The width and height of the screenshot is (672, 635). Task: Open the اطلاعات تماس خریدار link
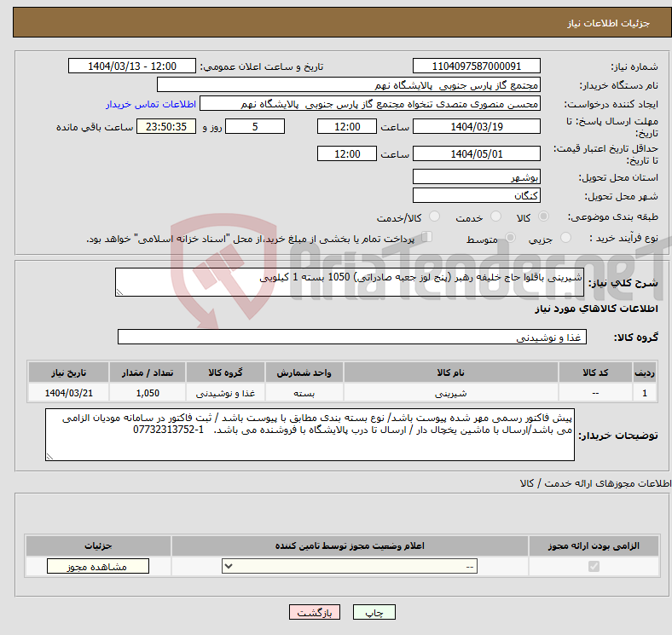(151, 104)
